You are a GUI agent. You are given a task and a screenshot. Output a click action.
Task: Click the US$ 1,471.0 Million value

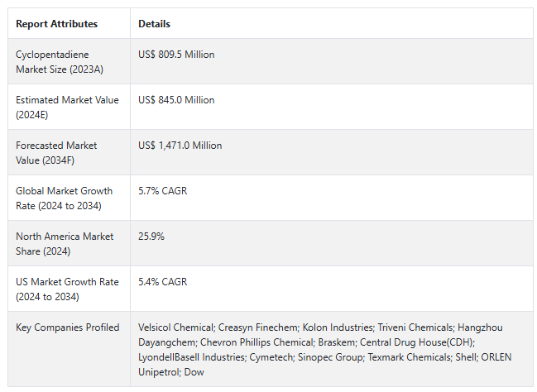[180, 146]
